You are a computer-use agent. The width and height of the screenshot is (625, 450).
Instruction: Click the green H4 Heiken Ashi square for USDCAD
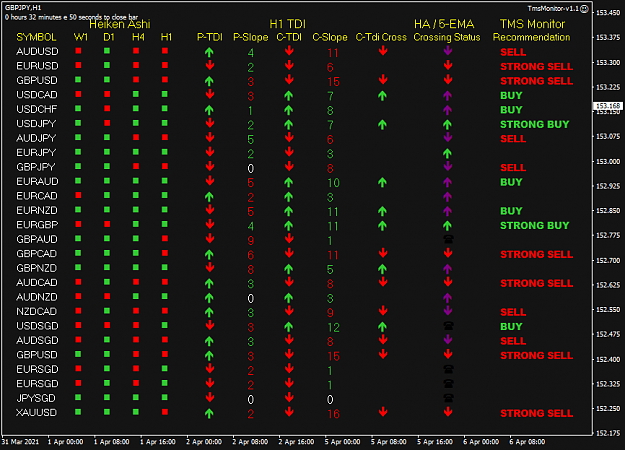(x=136, y=94)
